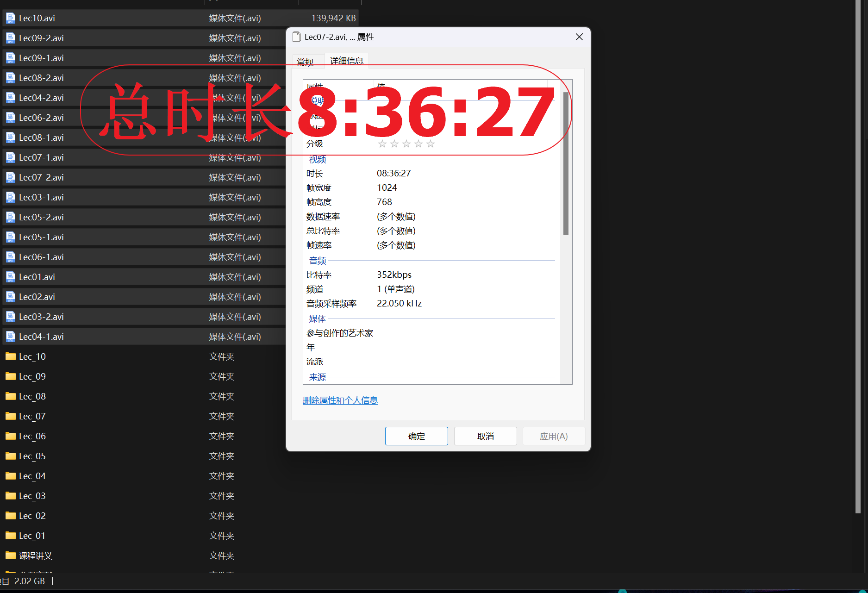Click the file list vertical scrollbar
The width and height of the screenshot is (868, 593).
click(858, 257)
